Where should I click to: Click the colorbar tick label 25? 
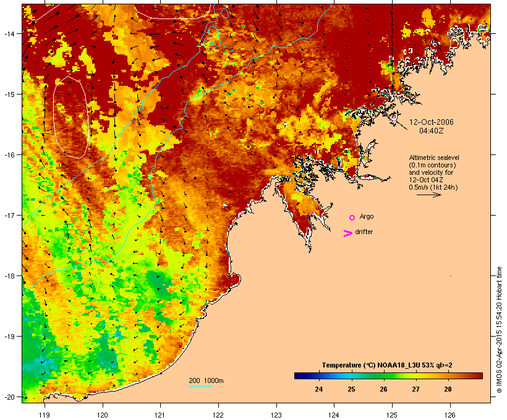[351, 389]
